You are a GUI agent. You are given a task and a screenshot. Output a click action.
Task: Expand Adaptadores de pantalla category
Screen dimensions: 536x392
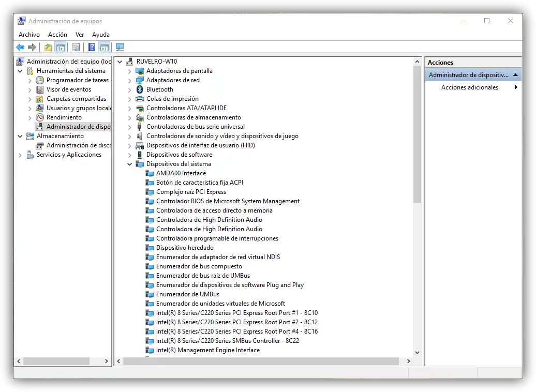(129, 71)
